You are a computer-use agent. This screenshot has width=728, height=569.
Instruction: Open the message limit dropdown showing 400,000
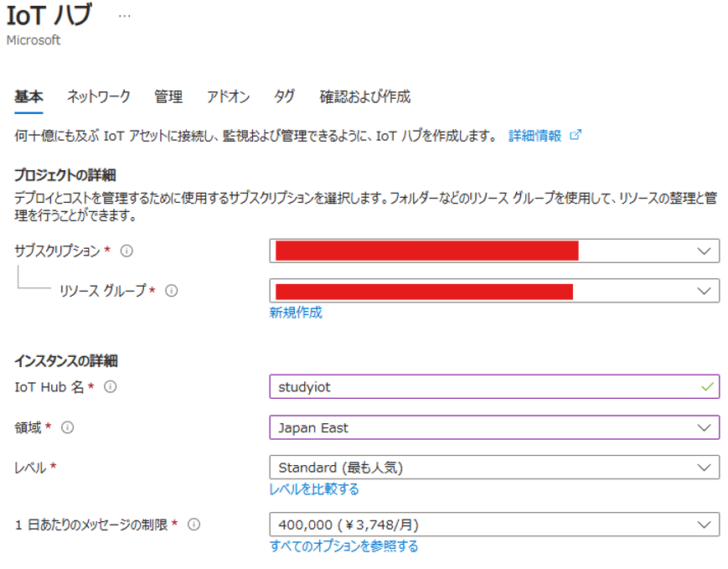(x=494, y=525)
